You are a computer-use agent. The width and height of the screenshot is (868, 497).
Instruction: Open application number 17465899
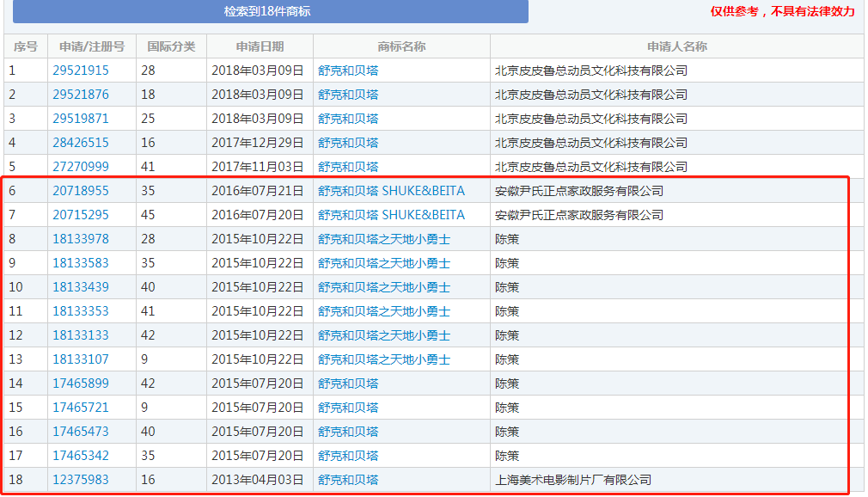[81, 383]
